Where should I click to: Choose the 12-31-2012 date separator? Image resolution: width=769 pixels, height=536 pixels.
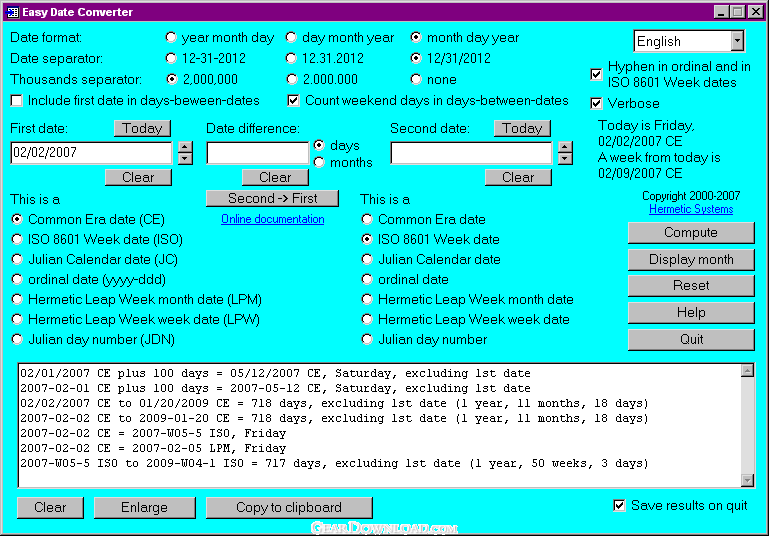coord(171,58)
